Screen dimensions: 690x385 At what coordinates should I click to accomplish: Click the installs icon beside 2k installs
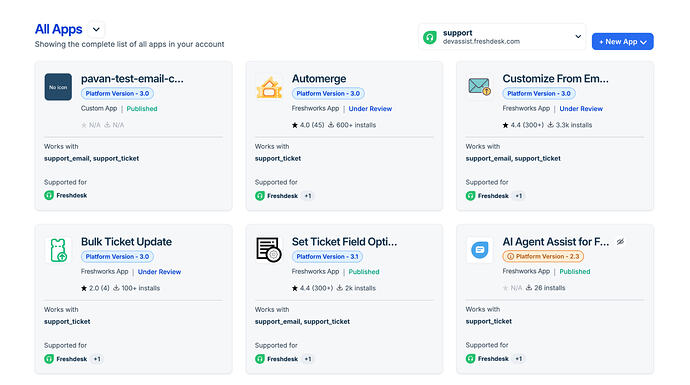pyautogui.click(x=340, y=288)
